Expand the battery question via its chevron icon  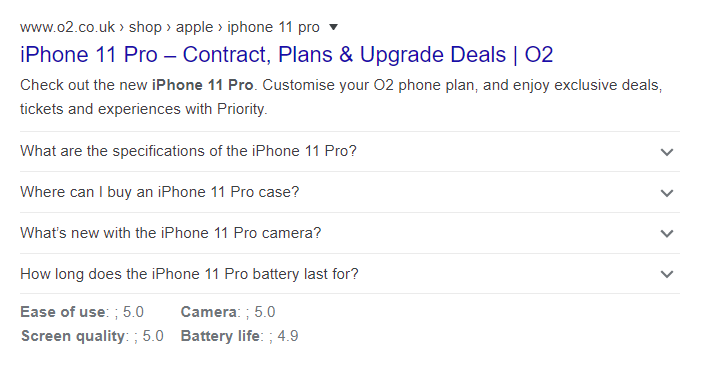coord(667,274)
